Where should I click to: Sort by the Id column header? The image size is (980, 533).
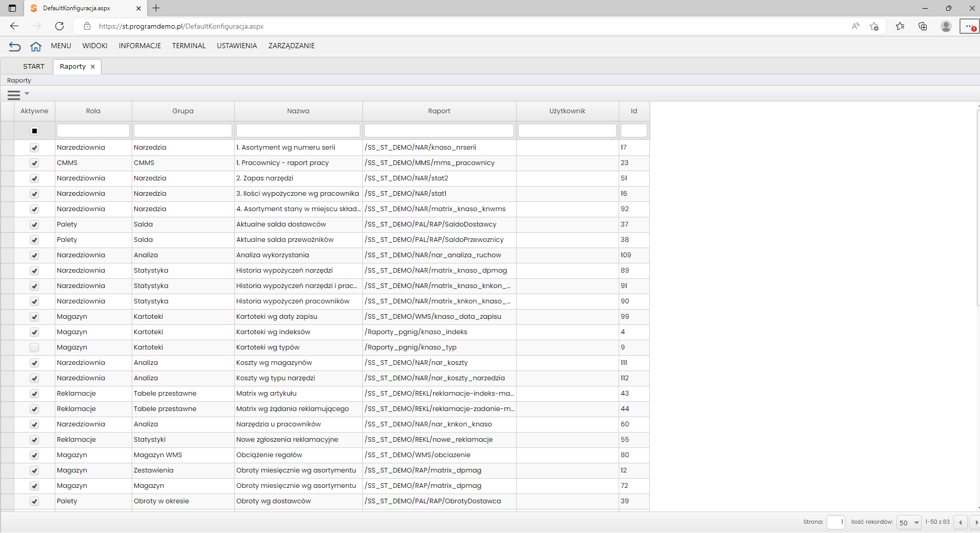pyautogui.click(x=634, y=111)
